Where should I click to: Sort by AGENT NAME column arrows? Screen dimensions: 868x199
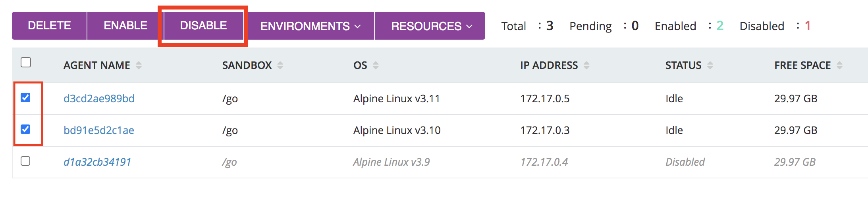pyautogui.click(x=139, y=65)
